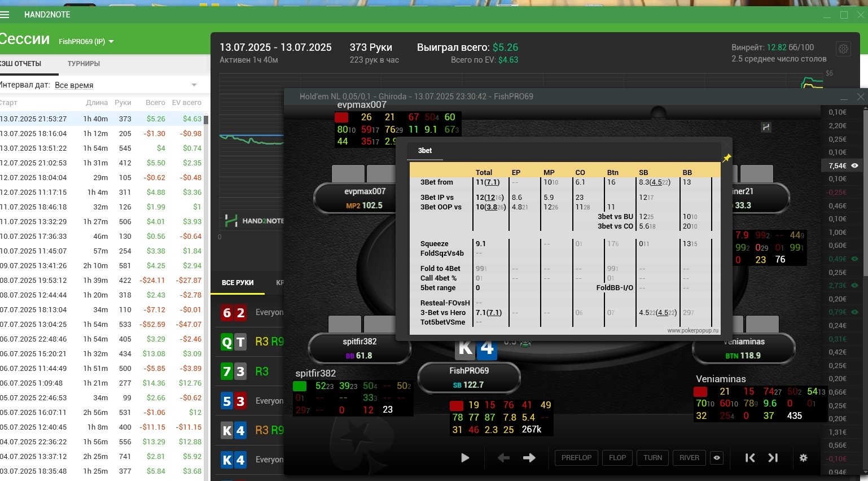Toggle eye icon on the 7,54€ hand
This screenshot has width=868, height=481.
tap(854, 166)
